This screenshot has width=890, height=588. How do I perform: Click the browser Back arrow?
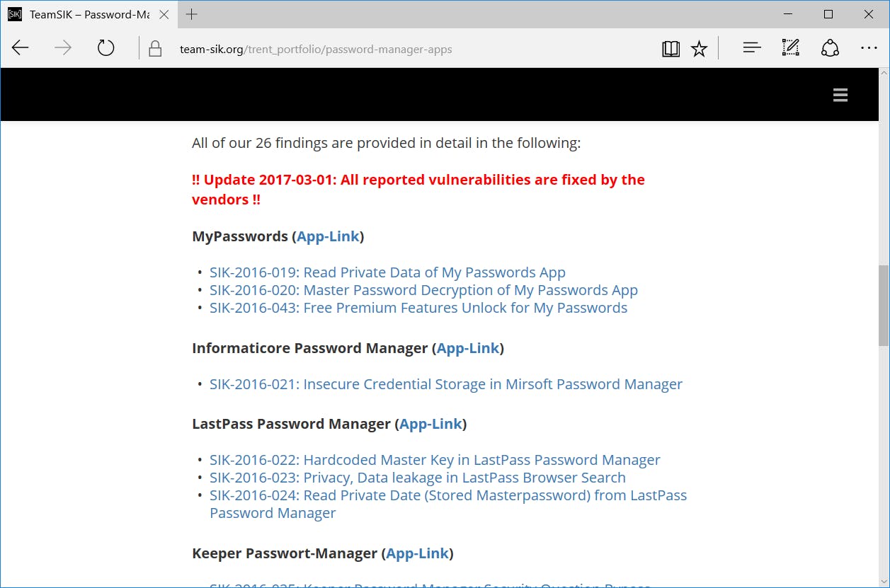point(21,48)
